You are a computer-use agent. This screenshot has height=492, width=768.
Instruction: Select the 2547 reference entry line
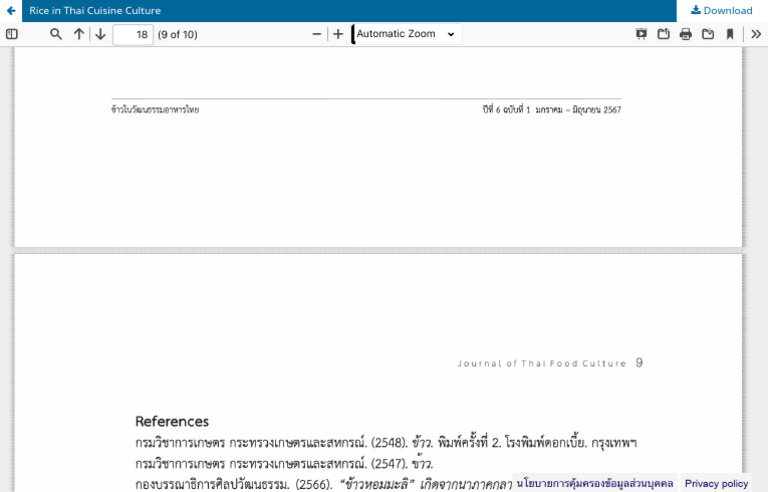click(284, 463)
